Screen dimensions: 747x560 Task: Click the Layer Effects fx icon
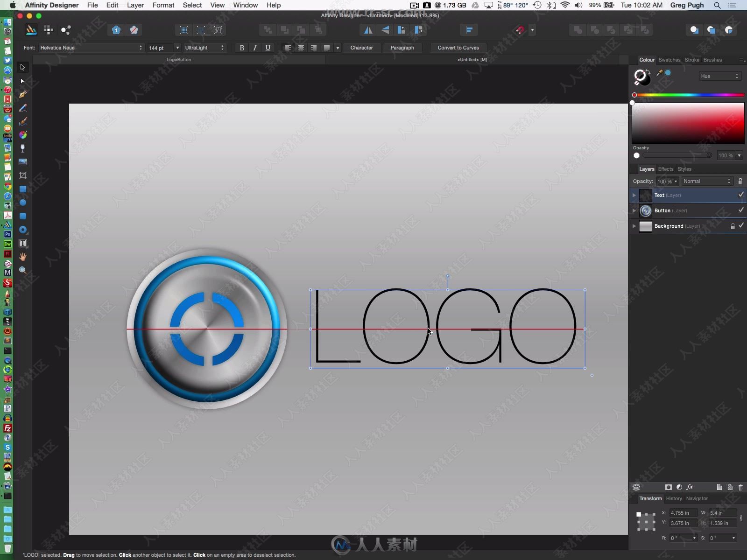690,487
